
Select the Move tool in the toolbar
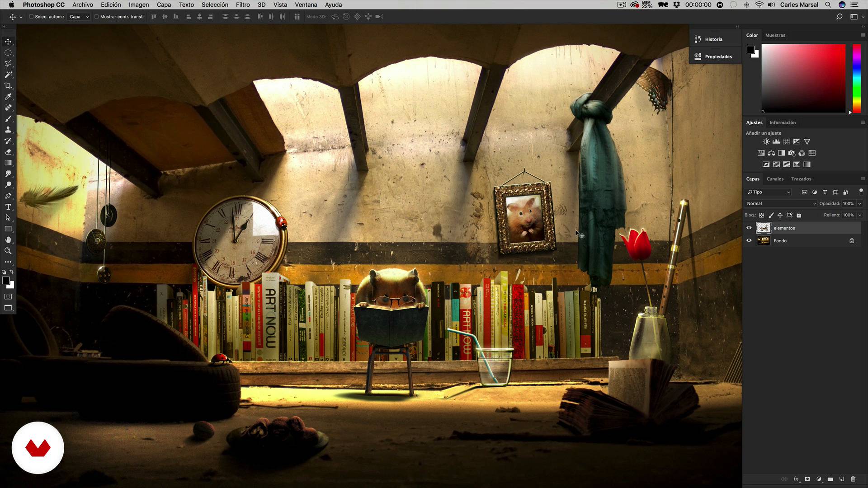coord(8,42)
